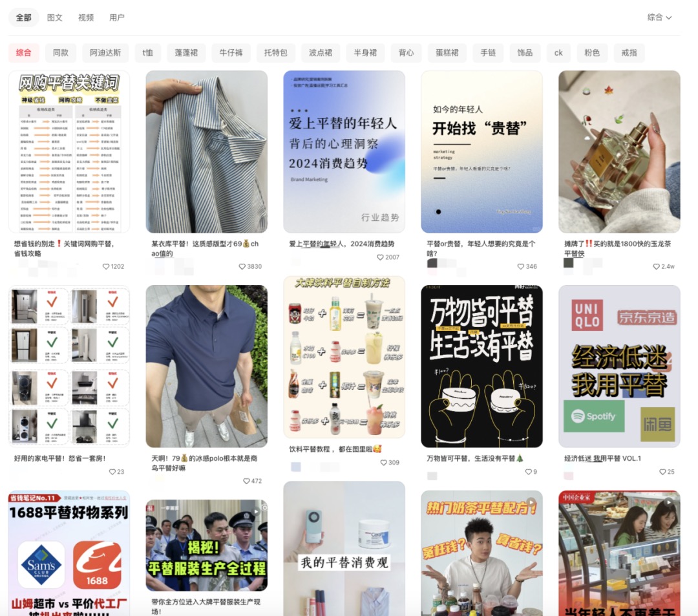Like the 网购平替关键词 savings guide post
This screenshot has height=616, width=698.
coord(106,265)
